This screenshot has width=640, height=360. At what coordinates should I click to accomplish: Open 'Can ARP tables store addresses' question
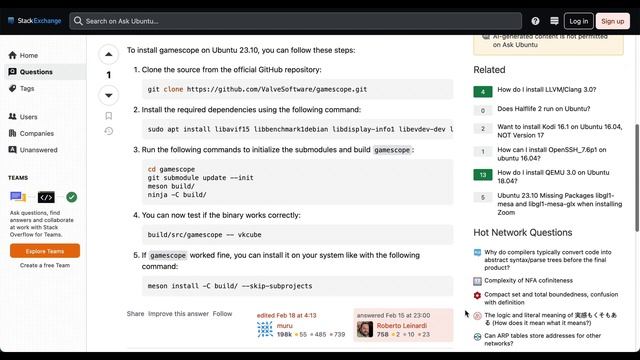pyautogui.click(x=542, y=340)
